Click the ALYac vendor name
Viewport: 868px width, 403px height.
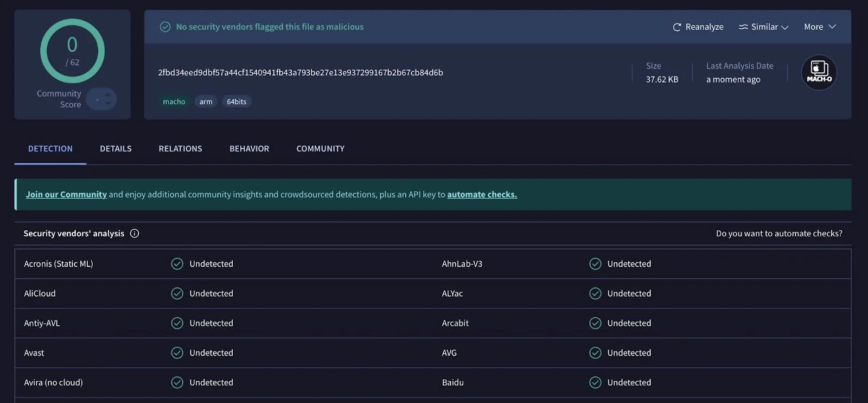pyautogui.click(x=452, y=293)
